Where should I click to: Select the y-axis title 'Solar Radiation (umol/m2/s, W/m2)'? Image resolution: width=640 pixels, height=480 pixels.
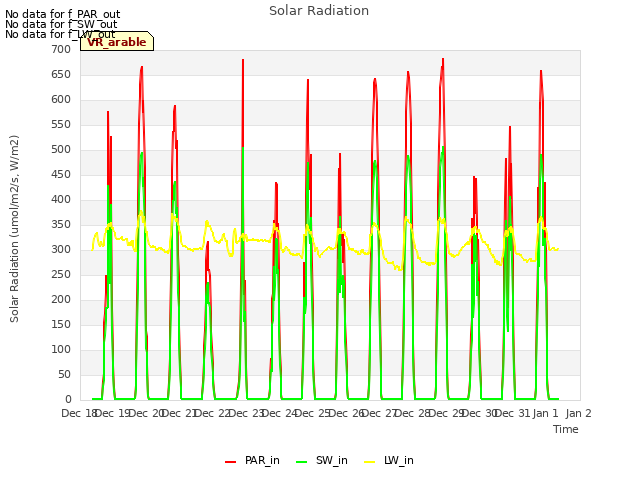click(14, 229)
